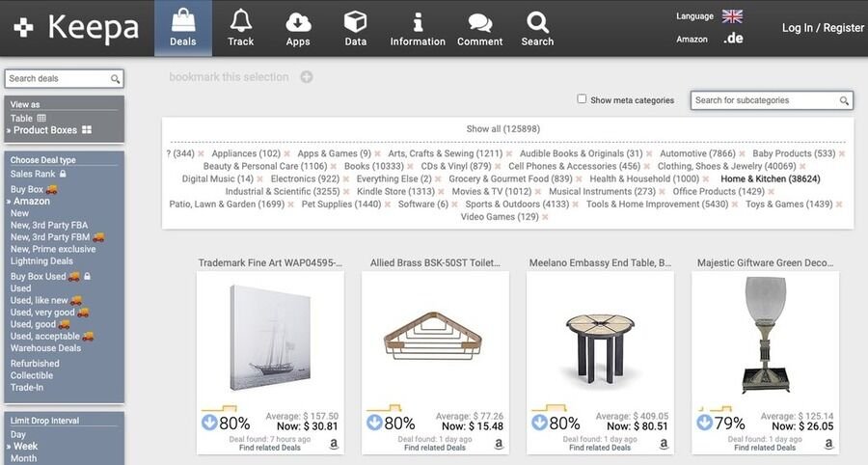The image size is (868, 465).
Task: Click the Keepa logo
Action: [76, 28]
